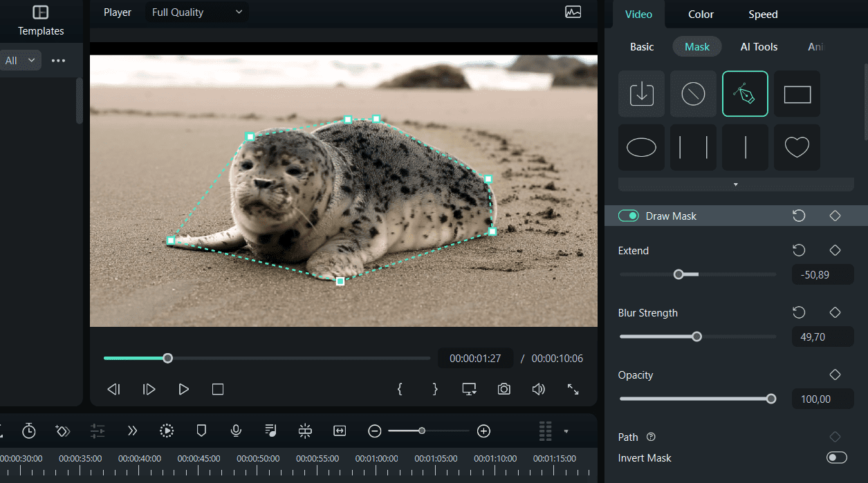This screenshot has width=868, height=483.
Task: Add a keyframe for Opacity
Action: (835, 375)
